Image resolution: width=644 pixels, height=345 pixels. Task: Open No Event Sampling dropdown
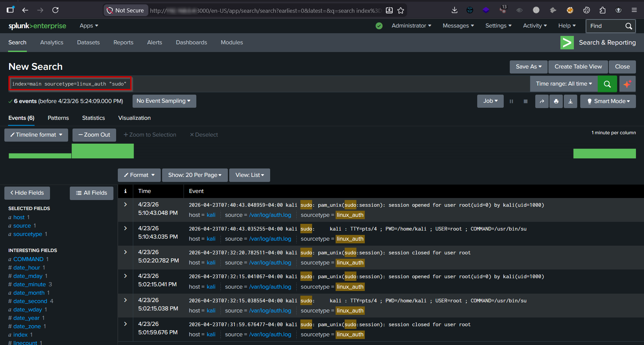pyautogui.click(x=164, y=101)
